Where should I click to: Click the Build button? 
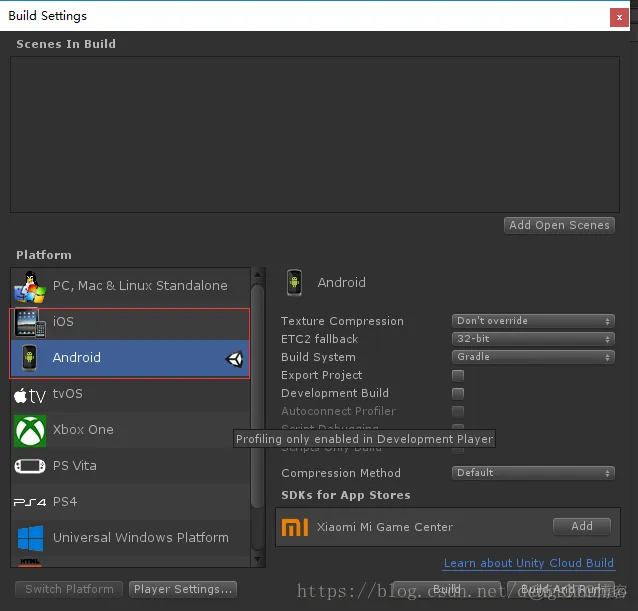pyautogui.click(x=447, y=589)
